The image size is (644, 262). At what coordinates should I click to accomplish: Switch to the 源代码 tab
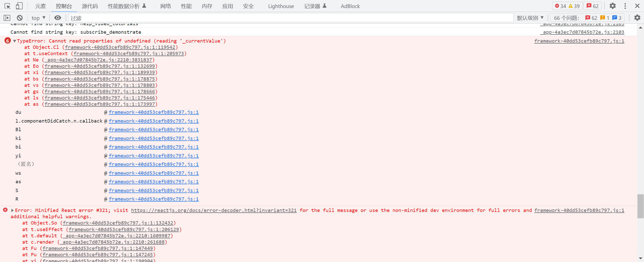point(90,6)
